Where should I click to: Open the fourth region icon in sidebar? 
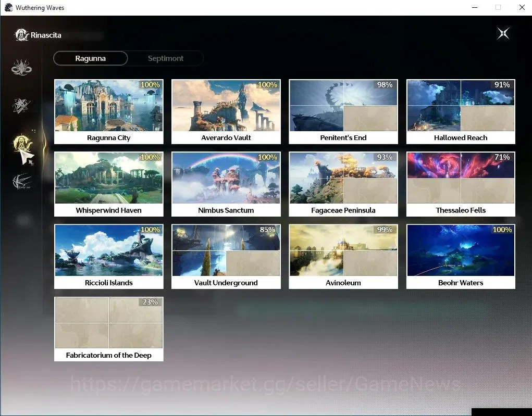tap(22, 181)
